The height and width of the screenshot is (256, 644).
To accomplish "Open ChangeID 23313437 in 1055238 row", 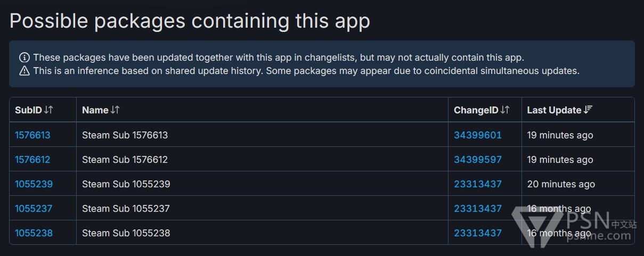I will pos(478,233).
